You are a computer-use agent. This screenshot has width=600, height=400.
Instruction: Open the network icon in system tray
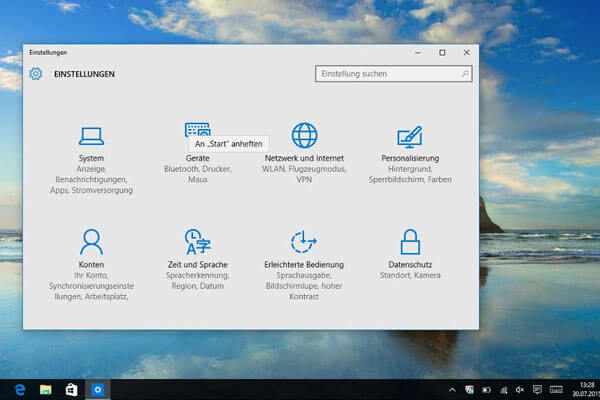coord(504,390)
